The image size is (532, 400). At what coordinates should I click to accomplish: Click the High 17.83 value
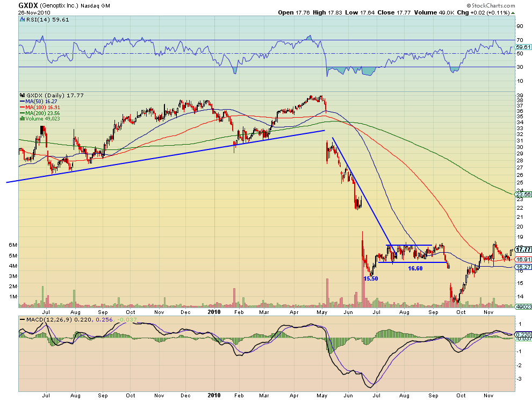point(327,12)
